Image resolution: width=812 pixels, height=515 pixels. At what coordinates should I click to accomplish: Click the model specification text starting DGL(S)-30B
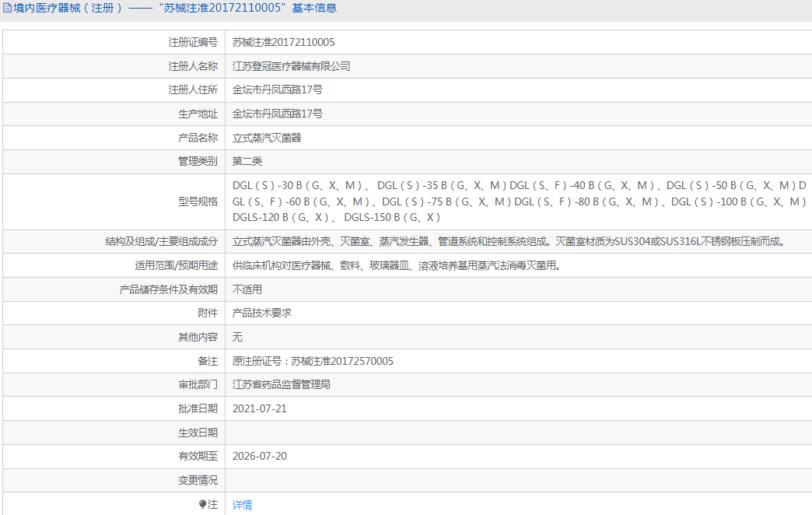tap(520, 201)
